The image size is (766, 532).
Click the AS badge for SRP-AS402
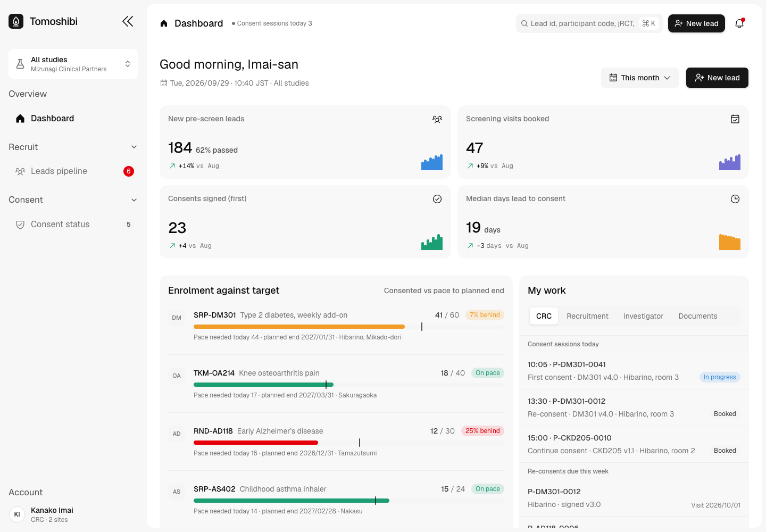coord(177,492)
